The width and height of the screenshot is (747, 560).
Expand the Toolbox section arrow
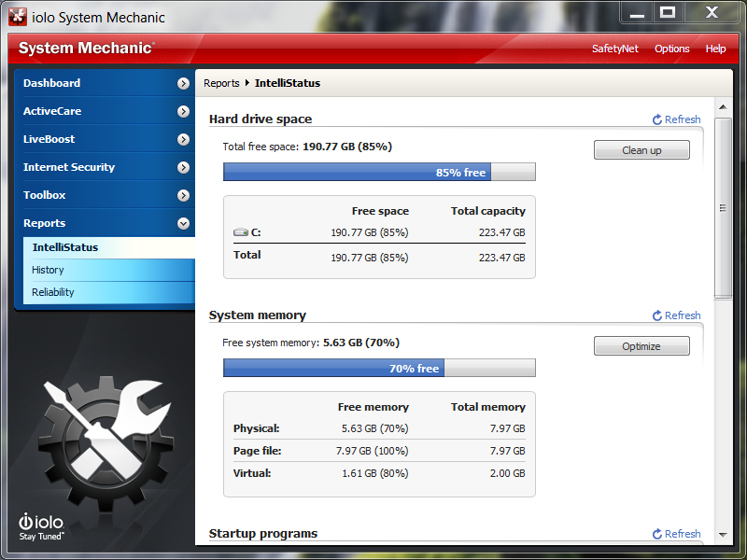coord(183,195)
